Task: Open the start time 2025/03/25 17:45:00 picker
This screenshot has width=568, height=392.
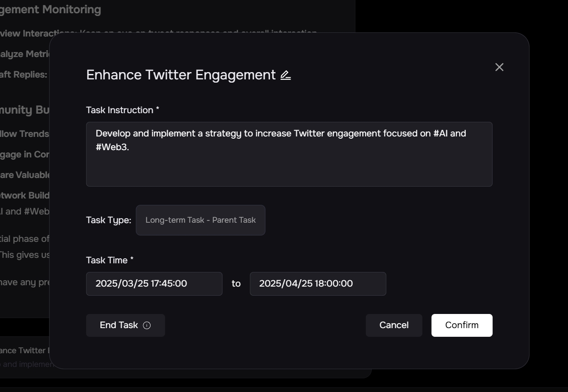Action: coord(154,284)
